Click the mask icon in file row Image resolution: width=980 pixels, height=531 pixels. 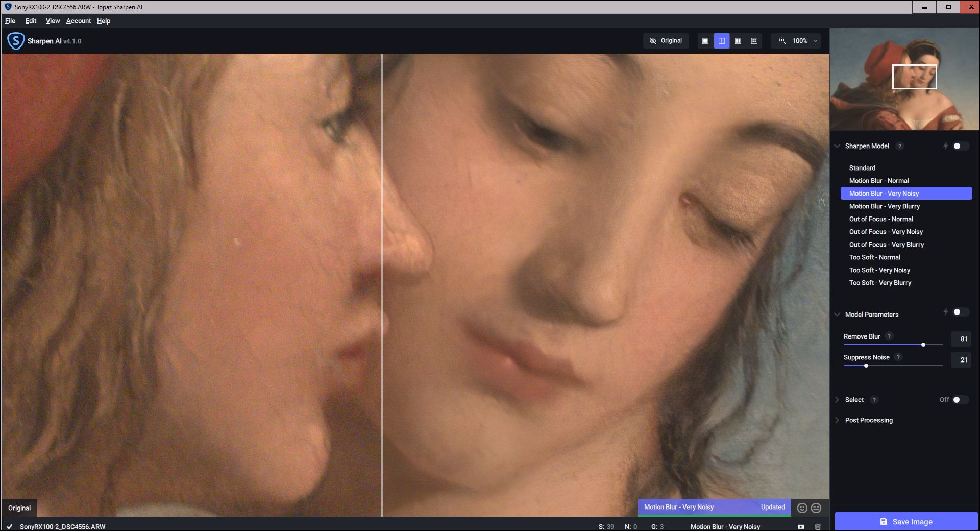coord(800,526)
